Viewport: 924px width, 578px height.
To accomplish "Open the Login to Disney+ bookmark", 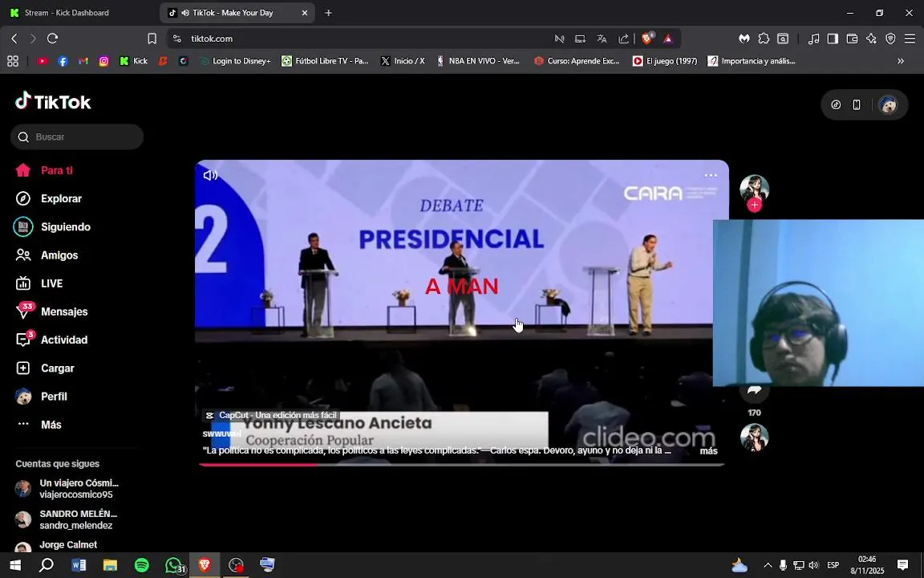I will click(x=235, y=61).
